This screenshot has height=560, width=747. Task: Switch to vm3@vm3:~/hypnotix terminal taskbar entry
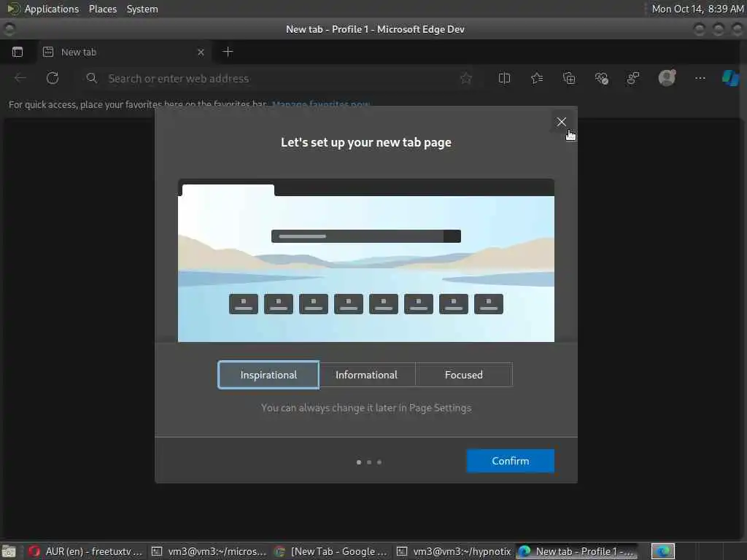pyautogui.click(x=454, y=551)
